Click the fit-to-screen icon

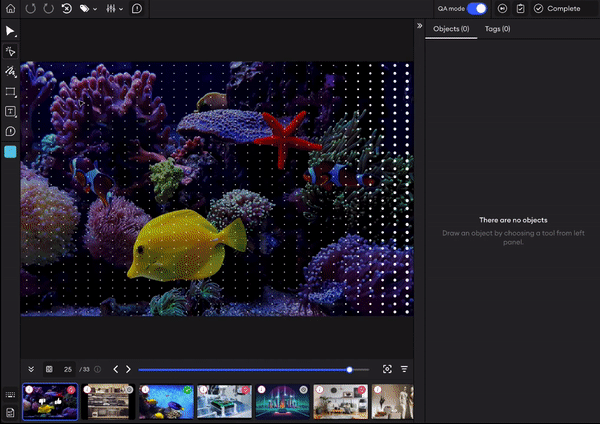(387, 369)
